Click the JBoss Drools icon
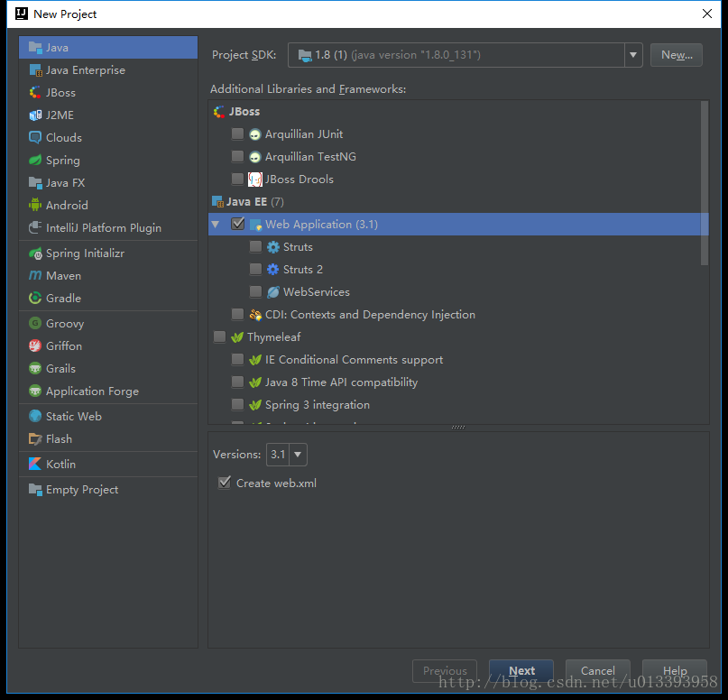The height and width of the screenshot is (700, 728). 255,180
